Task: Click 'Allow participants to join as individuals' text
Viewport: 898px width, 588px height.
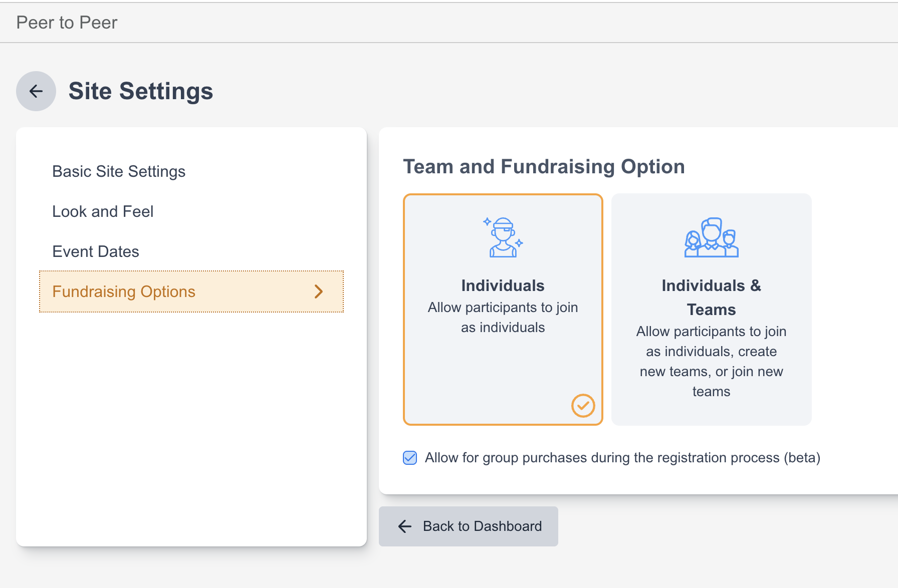Action: point(503,318)
